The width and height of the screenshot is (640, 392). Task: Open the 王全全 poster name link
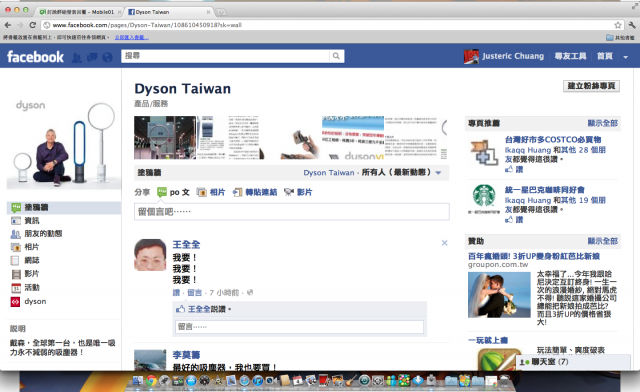[186, 245]
